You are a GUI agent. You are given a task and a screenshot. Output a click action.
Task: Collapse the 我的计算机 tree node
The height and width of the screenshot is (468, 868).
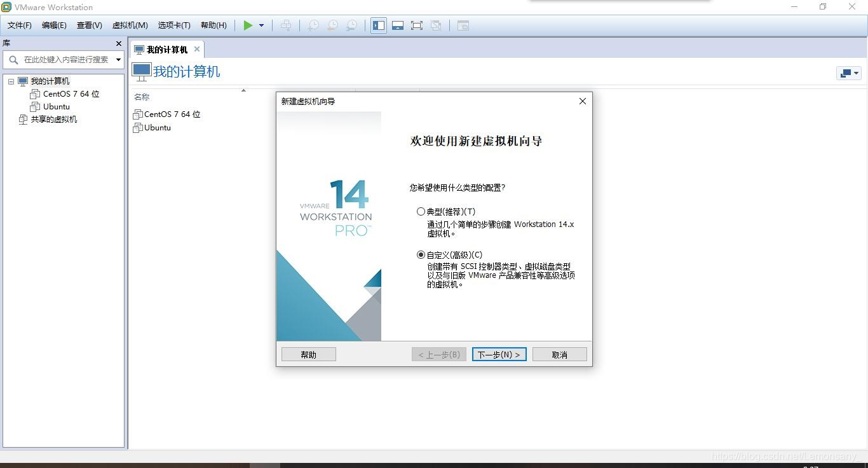[x=11, y=81]
